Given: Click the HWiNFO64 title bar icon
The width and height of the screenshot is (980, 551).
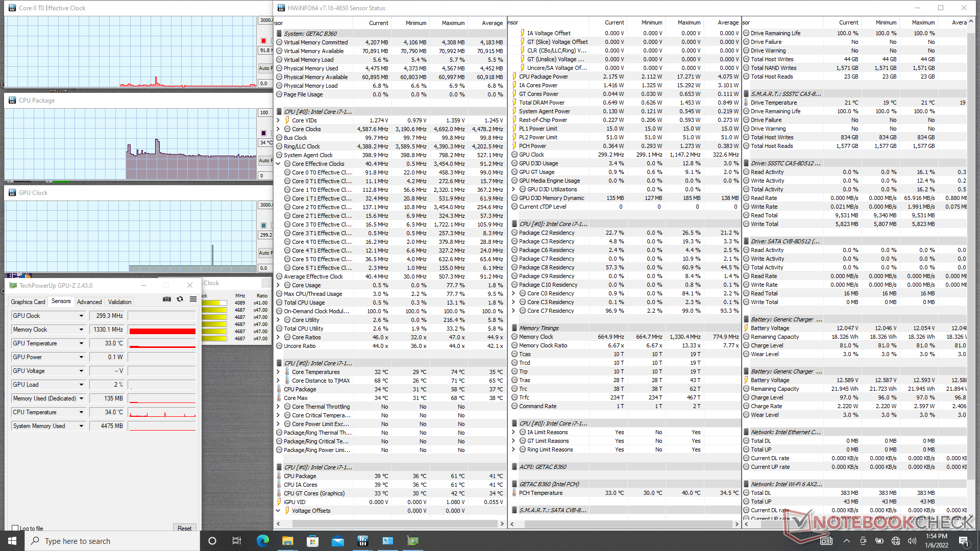Looking at the screenshot, I should click(281, 8).
